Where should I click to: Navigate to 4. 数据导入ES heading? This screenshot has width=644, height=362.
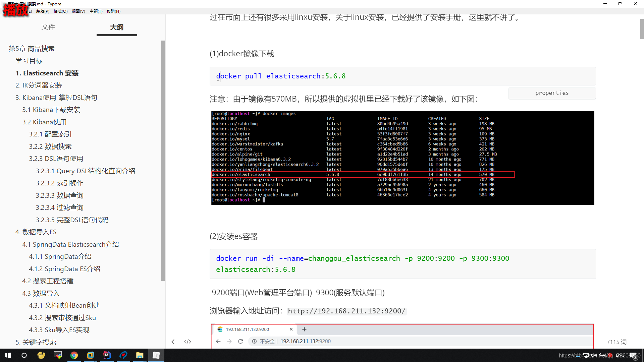(36, 232)
